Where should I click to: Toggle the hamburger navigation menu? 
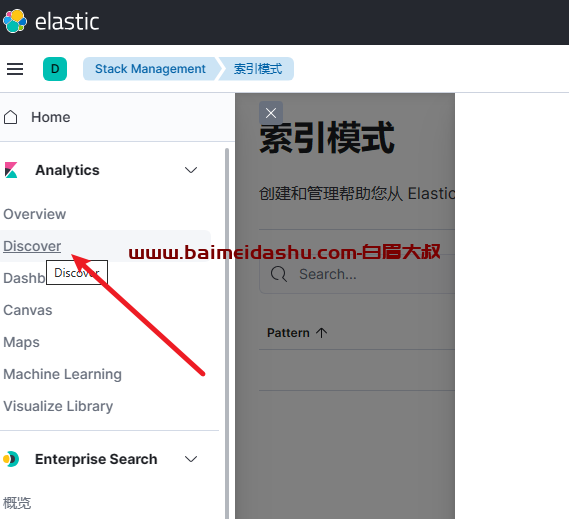[x=15, y=69]
